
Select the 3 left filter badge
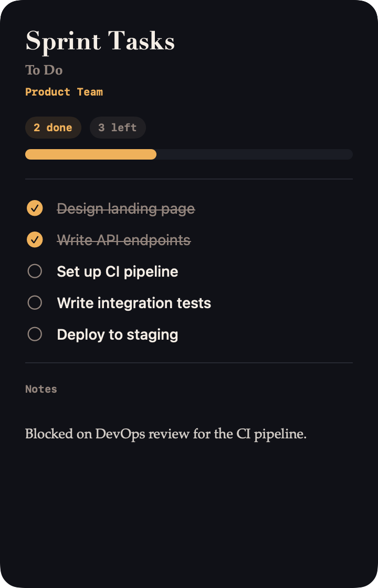click(118, 127)
